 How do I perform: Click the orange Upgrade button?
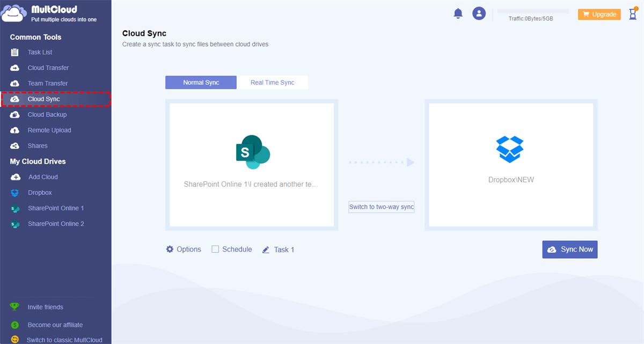pyautogui.click(x=599, y=14)
